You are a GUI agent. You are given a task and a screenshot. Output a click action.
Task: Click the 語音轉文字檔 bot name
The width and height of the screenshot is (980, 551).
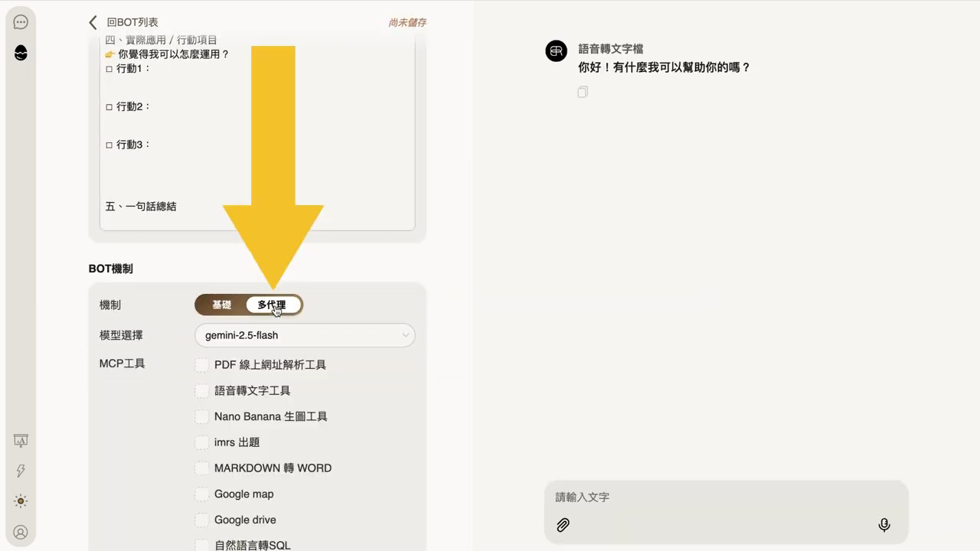[x=610, y=49]
